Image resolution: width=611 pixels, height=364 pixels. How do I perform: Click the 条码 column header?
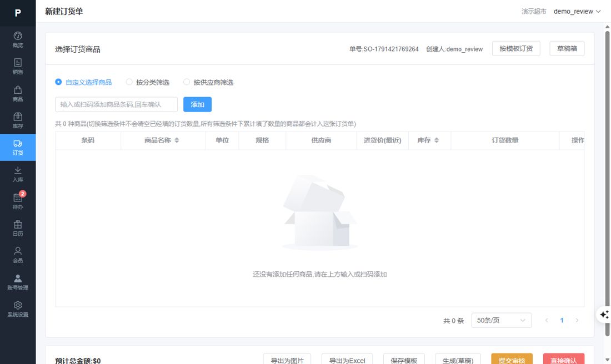[88, 140]
